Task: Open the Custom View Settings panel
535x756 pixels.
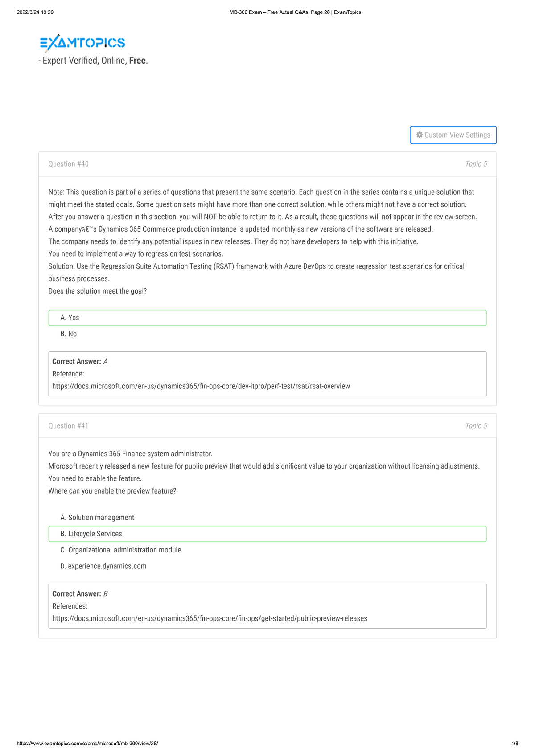Action: [453, 135]
